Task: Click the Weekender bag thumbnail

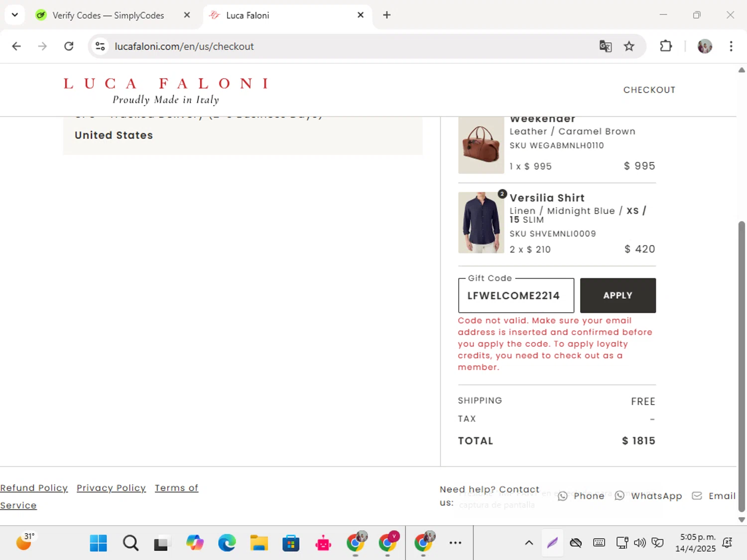Action: pos(481,145)
